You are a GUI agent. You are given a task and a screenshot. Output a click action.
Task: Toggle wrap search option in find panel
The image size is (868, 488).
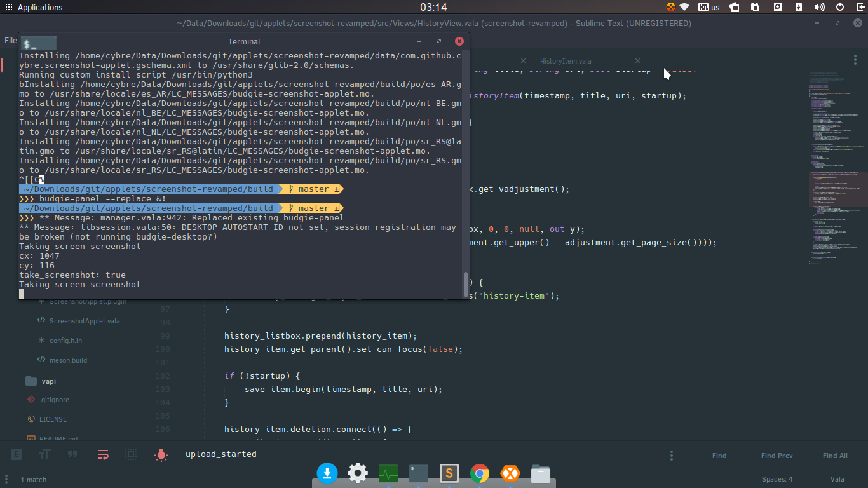point(103,454)
